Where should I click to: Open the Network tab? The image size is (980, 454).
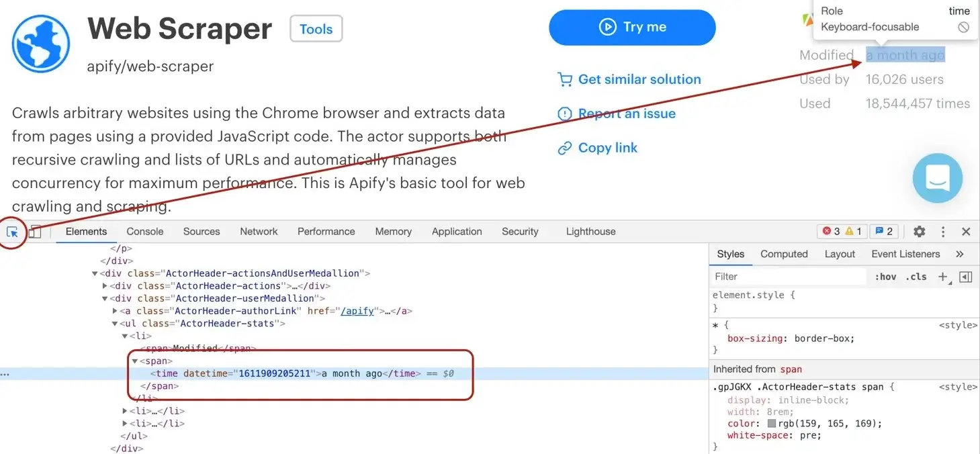pyautogui.click(x=259, y=232)
